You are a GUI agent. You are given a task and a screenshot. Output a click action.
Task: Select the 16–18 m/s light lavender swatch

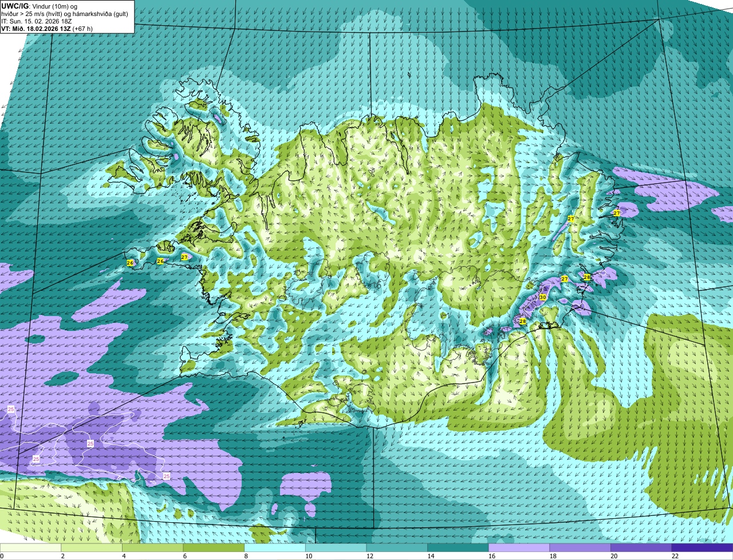519,548
